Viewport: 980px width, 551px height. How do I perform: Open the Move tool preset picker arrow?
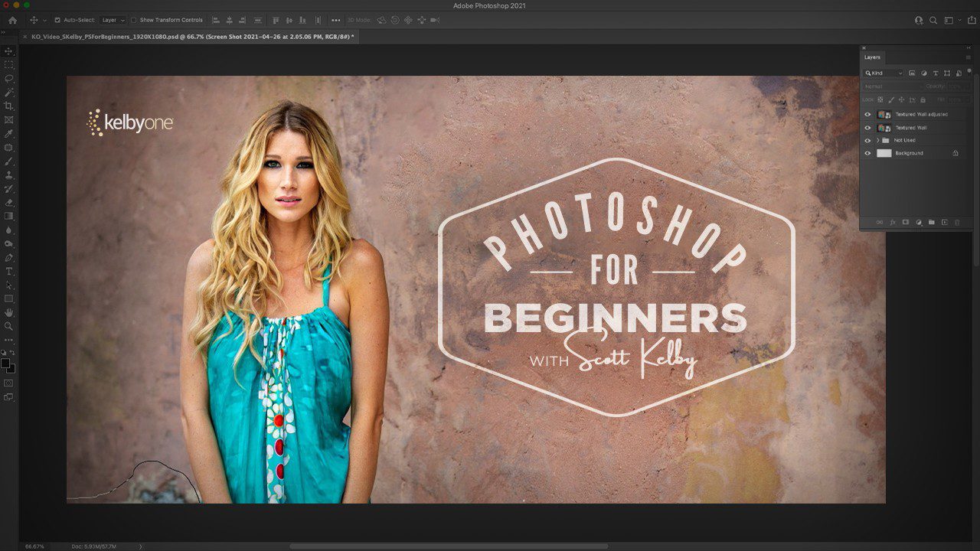(x=44, y=20)
